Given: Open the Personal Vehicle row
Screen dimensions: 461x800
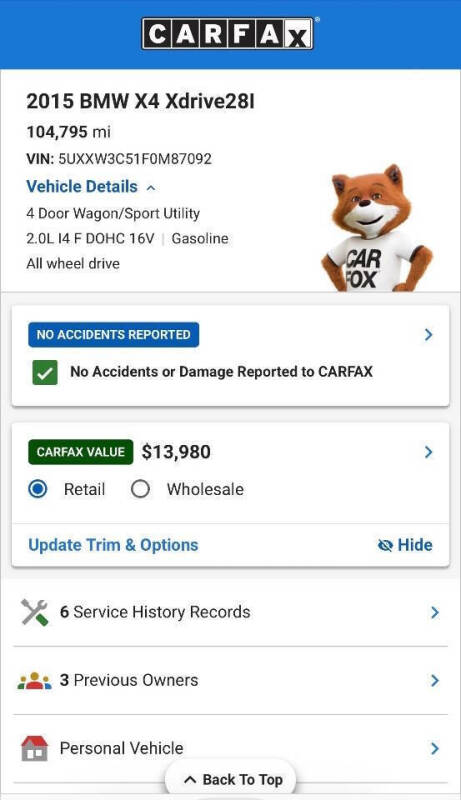Looking at the screenshot, I should (x=230, y=748).
